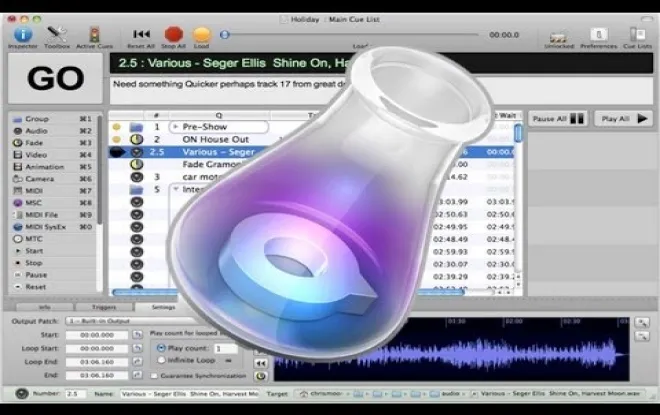This screenshot has height=415, width=660.
Task: Click the red Stop All button
Action: pos(173,35)
